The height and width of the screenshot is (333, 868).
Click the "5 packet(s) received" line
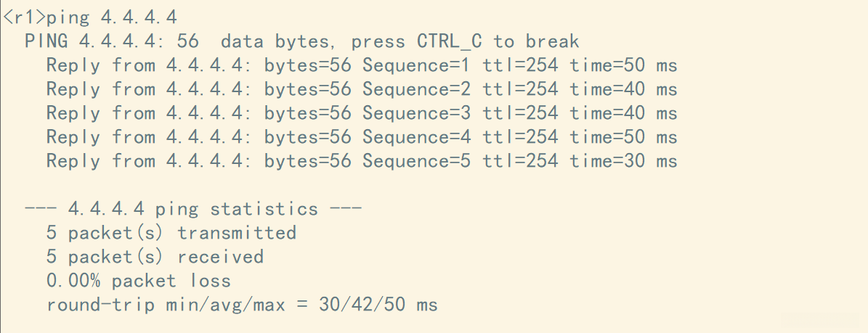(x=155, y=257)
